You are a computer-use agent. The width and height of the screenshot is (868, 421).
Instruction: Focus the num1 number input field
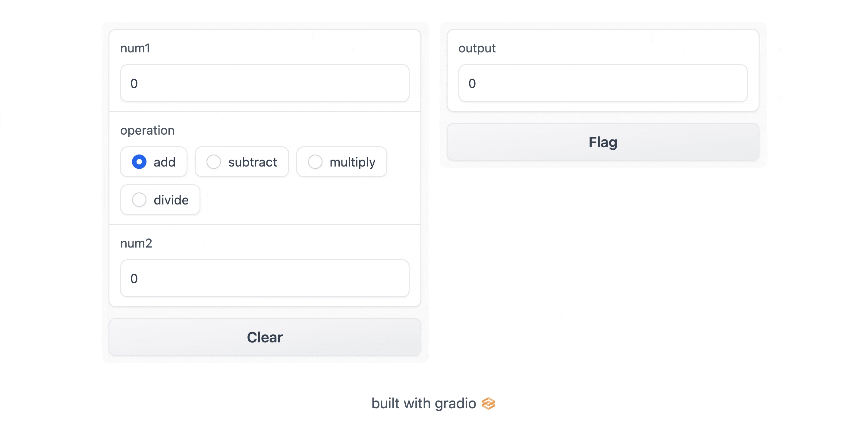(x=265, y=83)
